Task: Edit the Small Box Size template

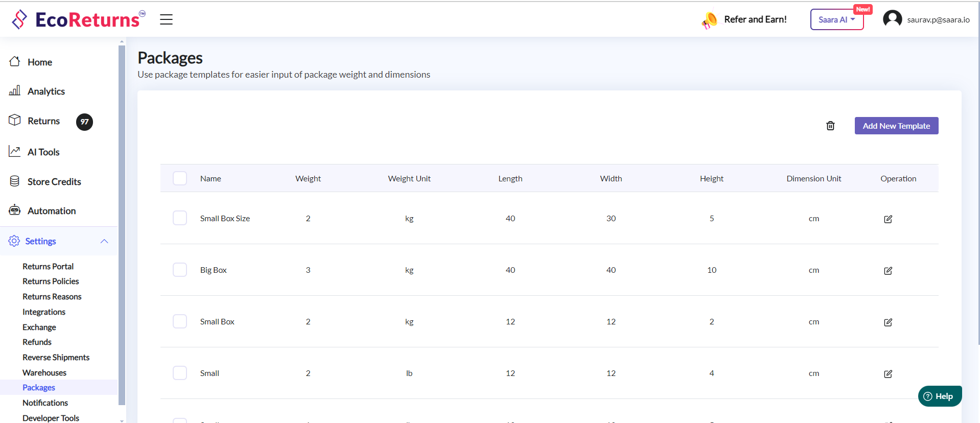Action: coord(888,219)
